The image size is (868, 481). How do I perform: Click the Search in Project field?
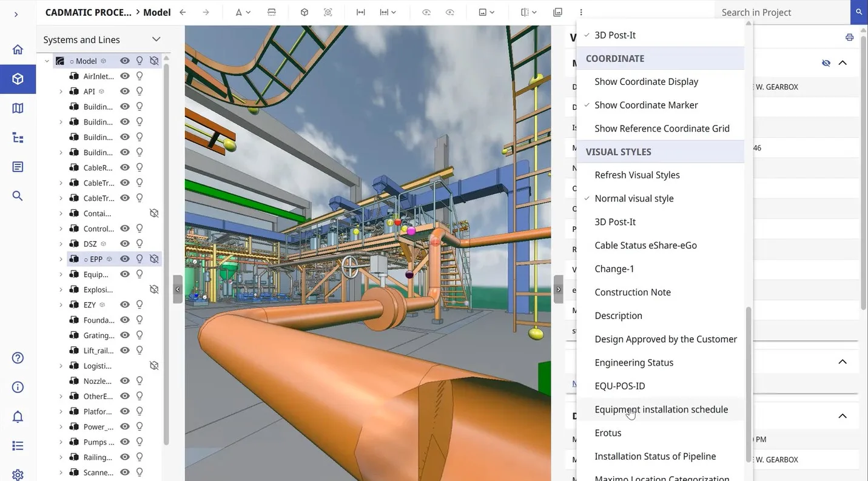(x=782, y=12)
